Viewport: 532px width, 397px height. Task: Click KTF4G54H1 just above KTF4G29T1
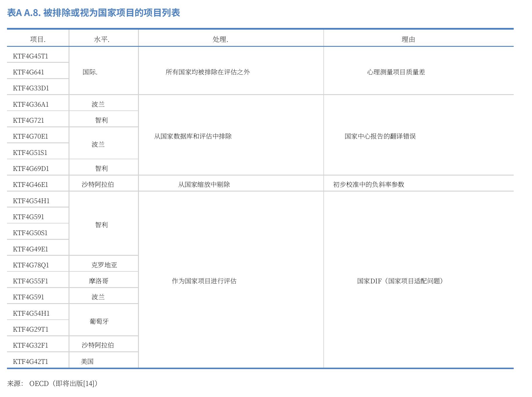coord(31,313)
